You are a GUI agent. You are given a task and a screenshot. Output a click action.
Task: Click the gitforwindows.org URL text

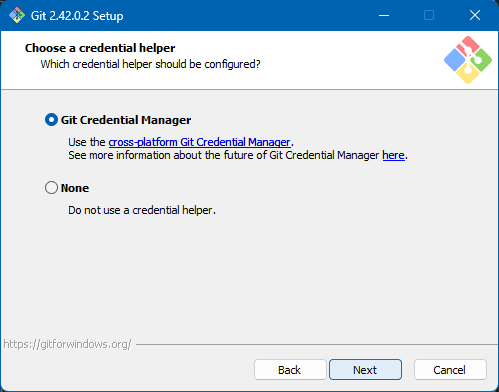(x=68, y=344)
